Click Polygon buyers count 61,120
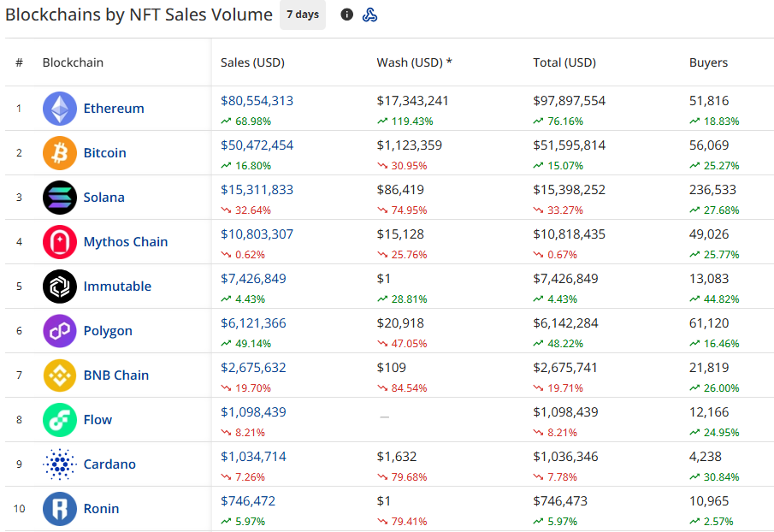 click(x=709, y=322)
